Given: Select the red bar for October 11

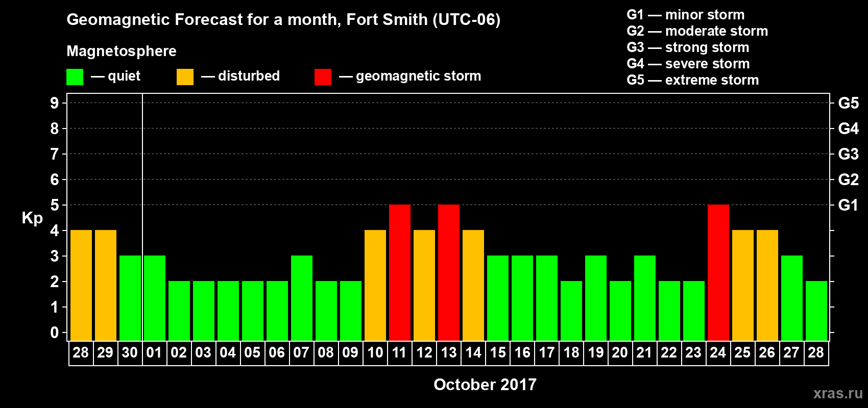Looking at the screenshot, I should point(400,272).
